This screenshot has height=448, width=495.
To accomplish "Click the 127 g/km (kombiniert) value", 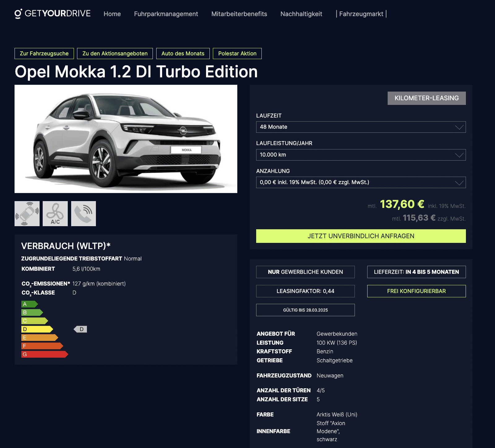I will [x=99, y=284].
